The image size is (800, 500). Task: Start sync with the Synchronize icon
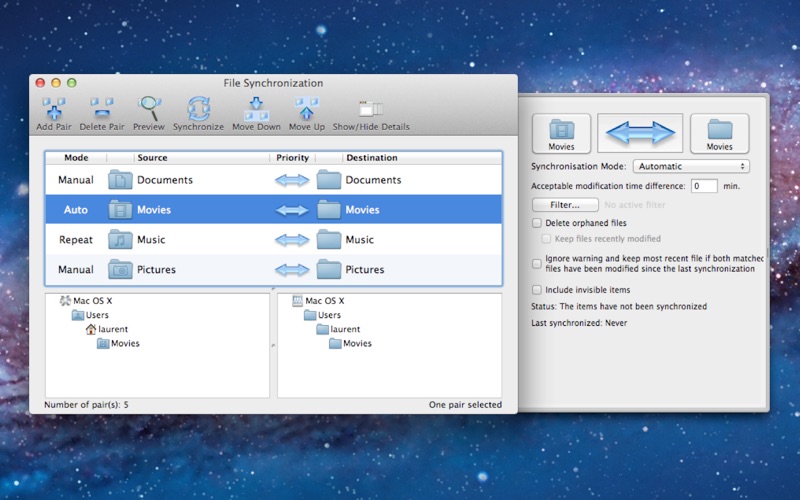198,108
